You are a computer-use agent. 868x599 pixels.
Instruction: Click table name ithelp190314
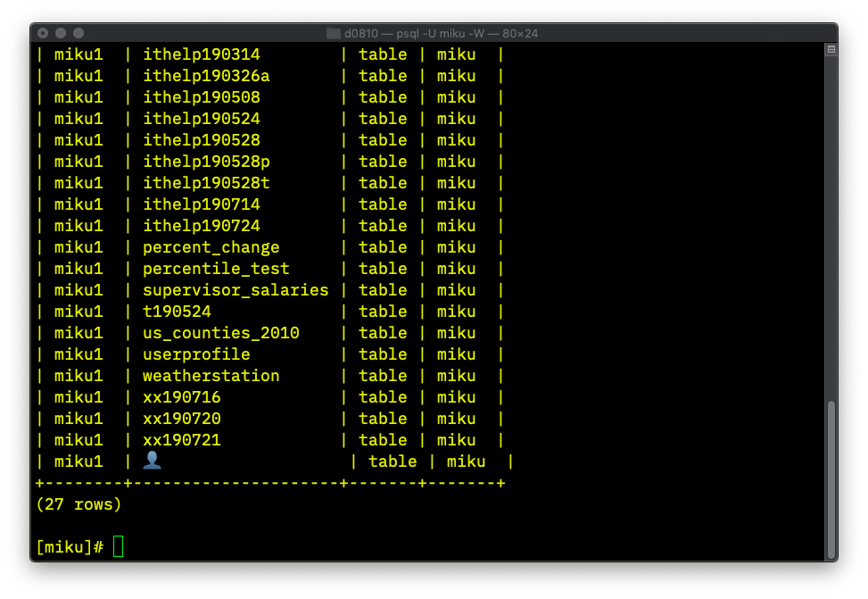pyautogui.click(x=202, y=54)
